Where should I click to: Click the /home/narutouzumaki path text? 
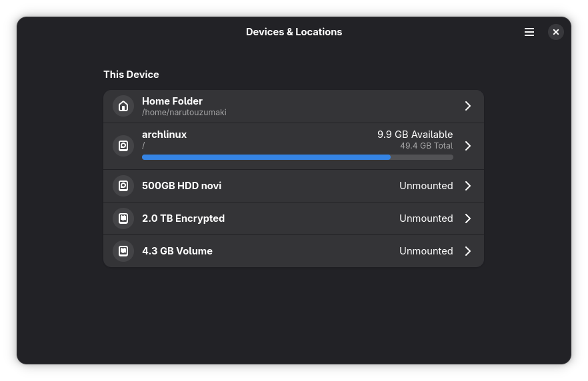coord(184,113)
